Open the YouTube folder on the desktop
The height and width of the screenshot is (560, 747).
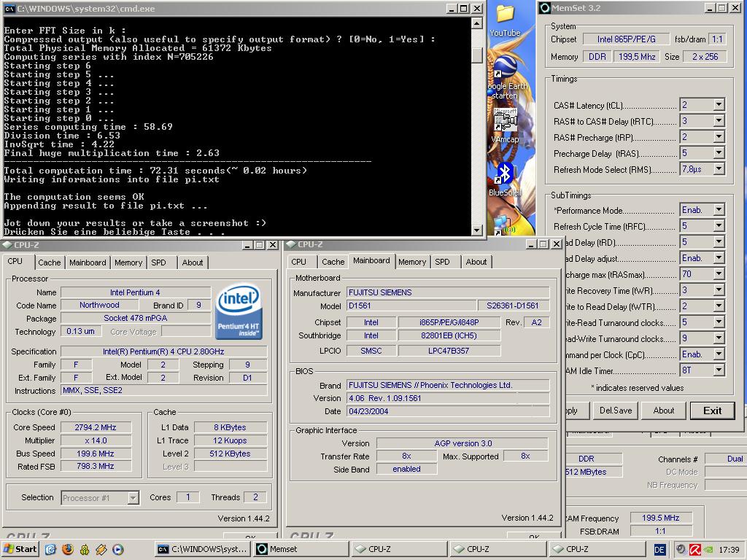tap(505, 19)
